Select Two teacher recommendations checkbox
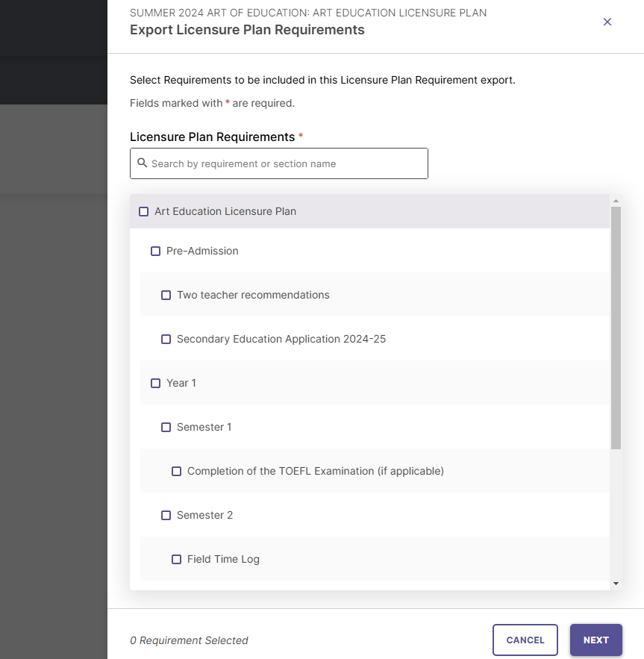The height and width of the screenshot is (659, 644). point(166,295)
